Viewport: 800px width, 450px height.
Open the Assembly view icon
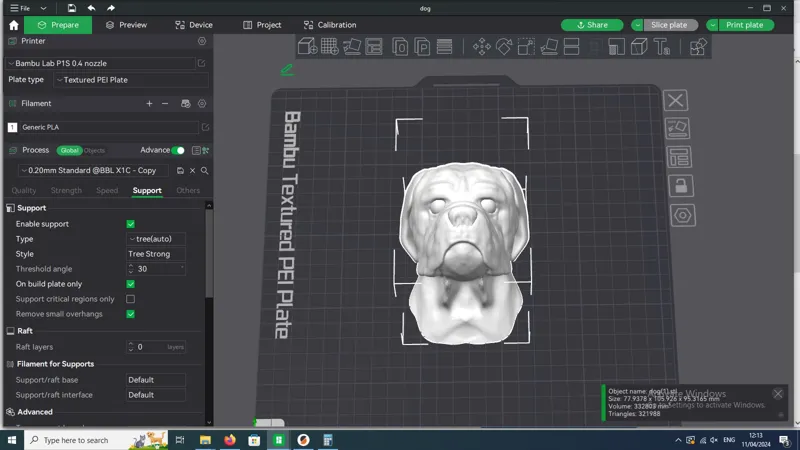tap(698, 46)
